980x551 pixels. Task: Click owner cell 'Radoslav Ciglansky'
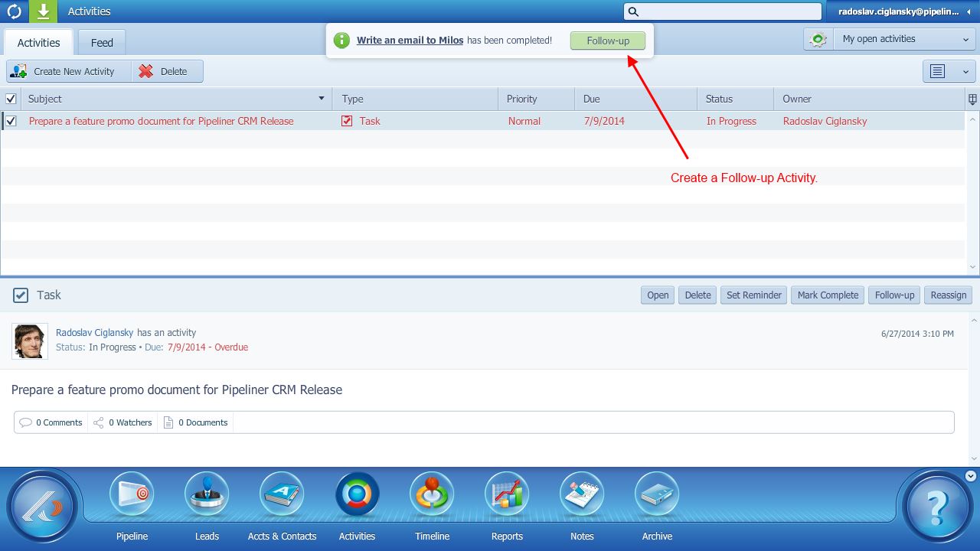pyautogui.click(x=825, y=121)
